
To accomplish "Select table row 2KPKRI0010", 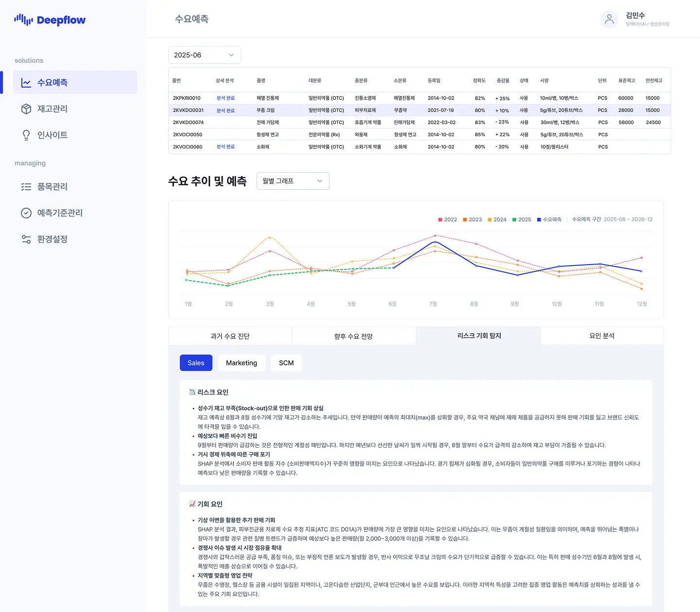I will (420, 98).
